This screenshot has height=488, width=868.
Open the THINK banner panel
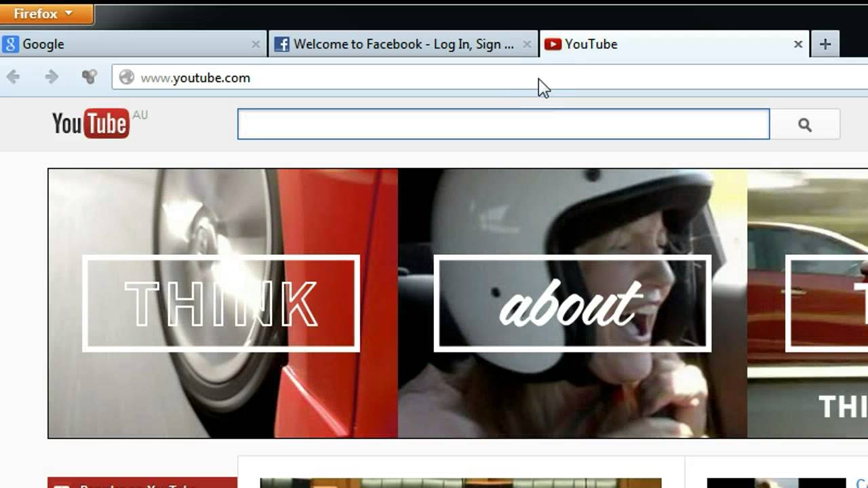coord(222,303)
